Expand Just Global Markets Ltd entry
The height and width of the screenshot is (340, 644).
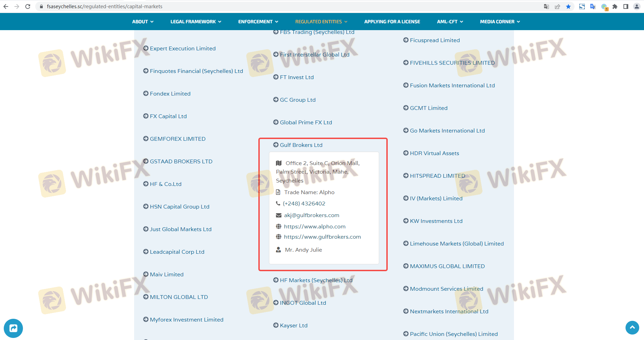(x=181, y=229)
